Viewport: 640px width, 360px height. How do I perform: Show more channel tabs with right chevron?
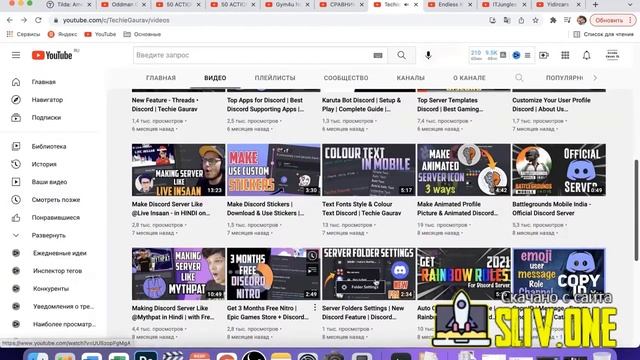click(x=595, y=78)
